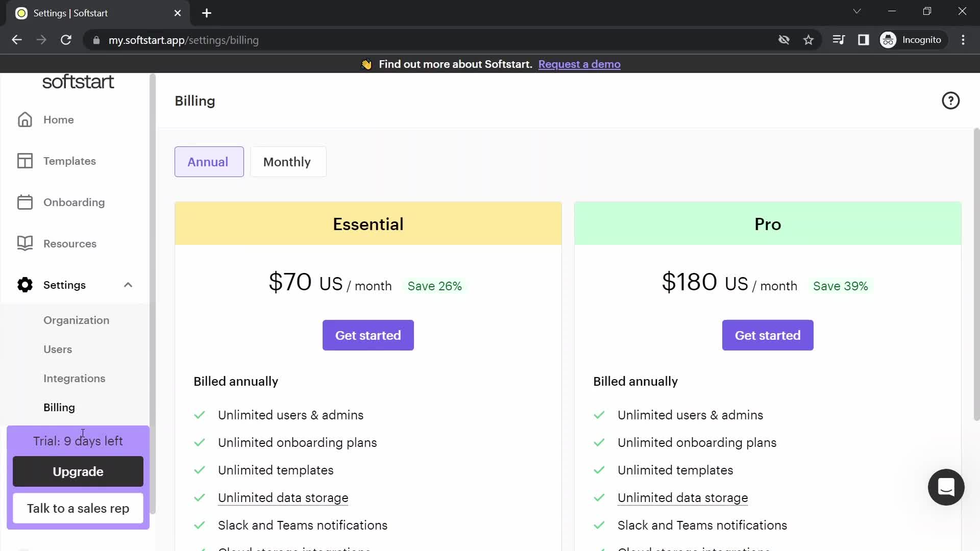Open a new browser tab

pyautogui.click(x=207, y=13)
